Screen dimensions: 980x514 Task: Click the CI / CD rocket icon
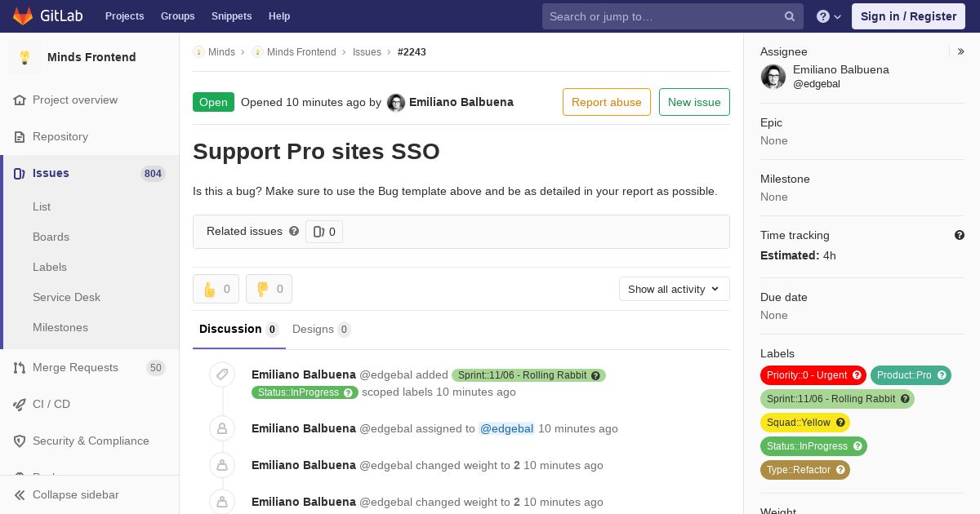pos(20,405)
